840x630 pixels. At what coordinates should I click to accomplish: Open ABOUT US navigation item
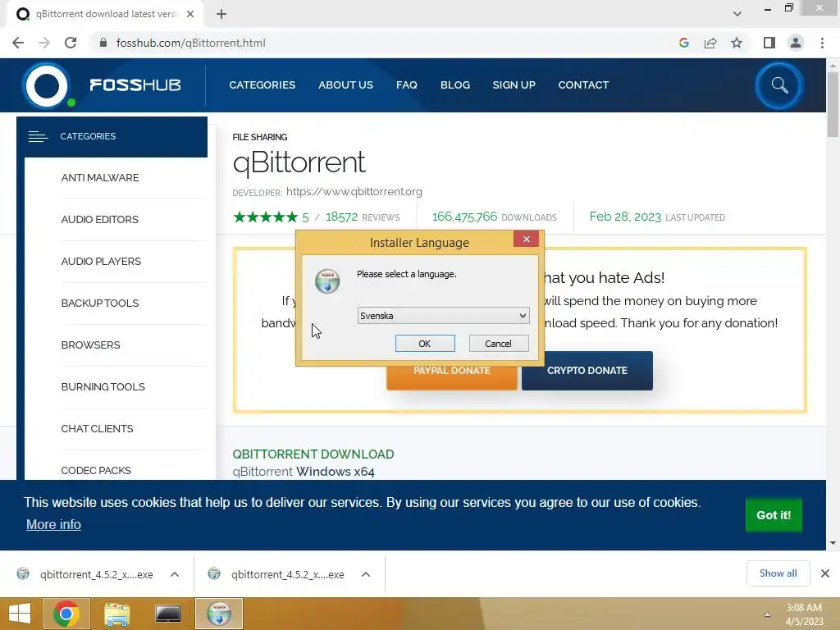345,85
